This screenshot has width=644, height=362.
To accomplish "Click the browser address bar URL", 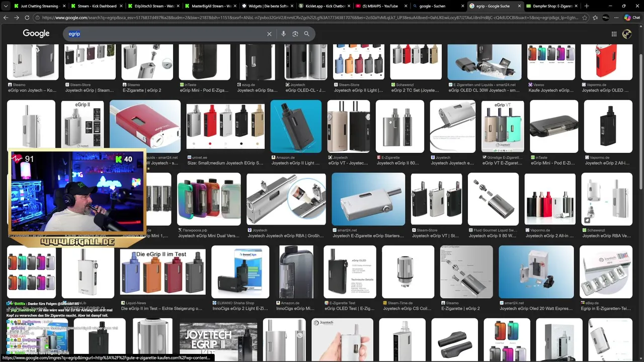I will (310, 18).
